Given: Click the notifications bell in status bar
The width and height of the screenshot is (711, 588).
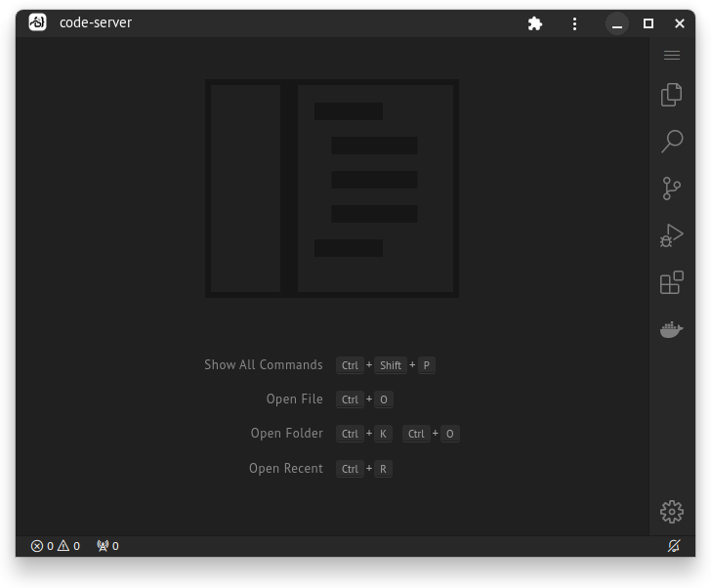Looking at the screenshot, I should (674, 546).
